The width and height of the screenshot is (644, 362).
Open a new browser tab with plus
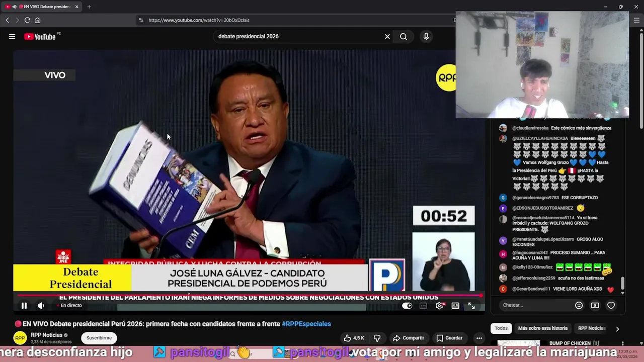point(89,7)
